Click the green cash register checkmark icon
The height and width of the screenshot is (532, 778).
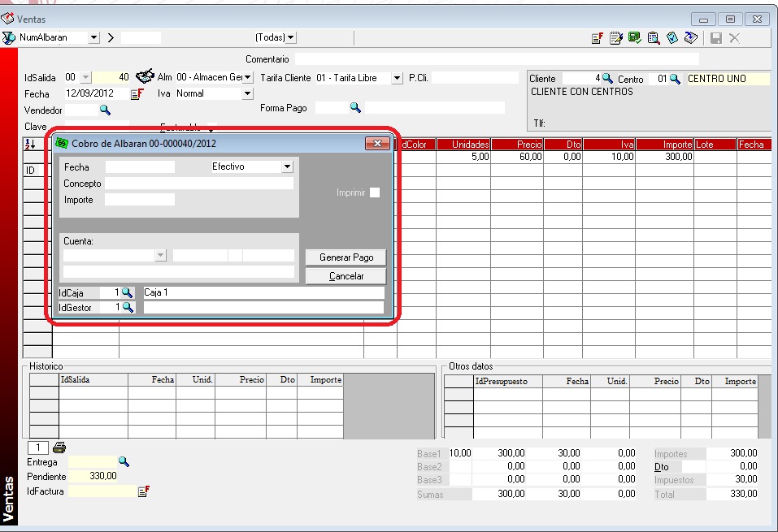click(x=635, y=37)
